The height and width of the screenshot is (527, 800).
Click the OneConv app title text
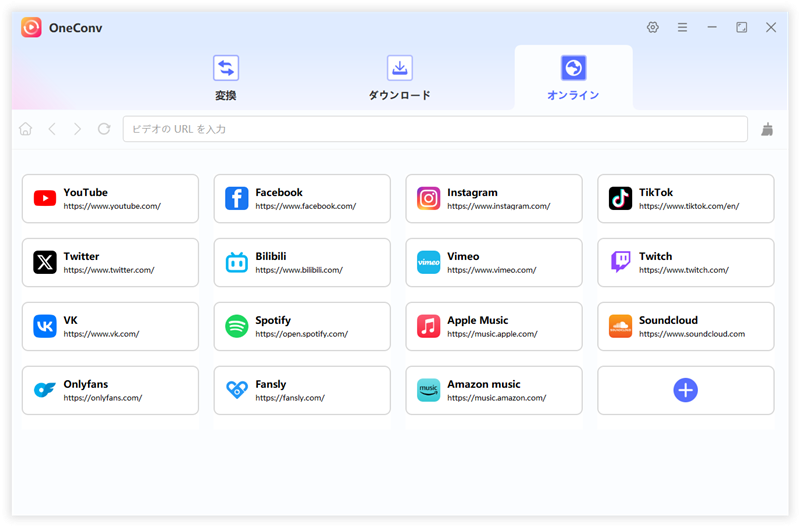tap(76, 28)
